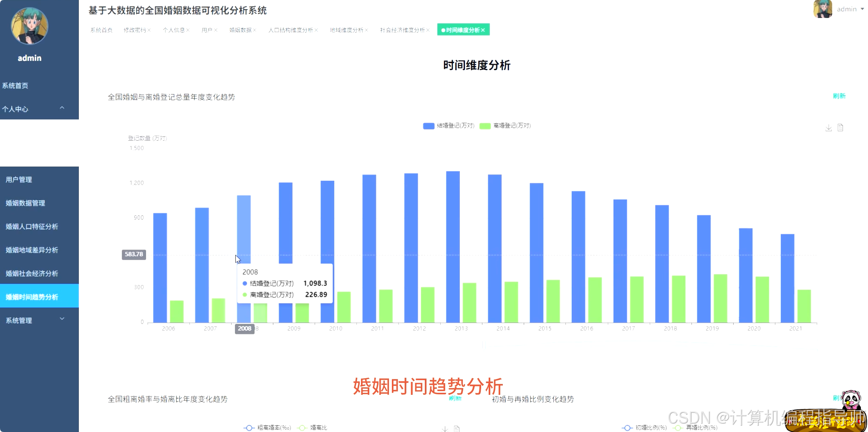Click the 2020 x-axis year label
Image resolution: width=868 pixels, height=432 pixels.
click(x=754, y=328)
